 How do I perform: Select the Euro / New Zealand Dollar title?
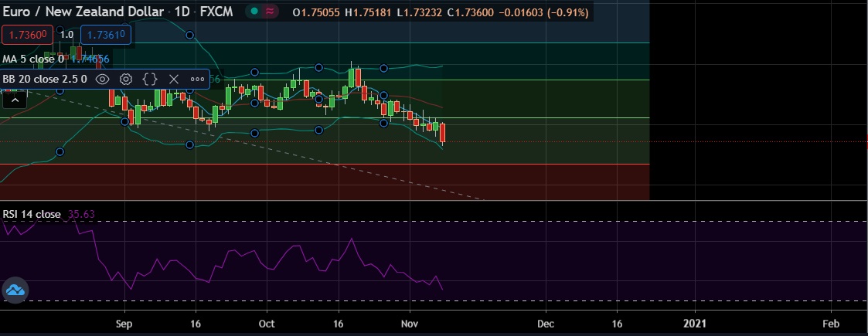(83, 12)
